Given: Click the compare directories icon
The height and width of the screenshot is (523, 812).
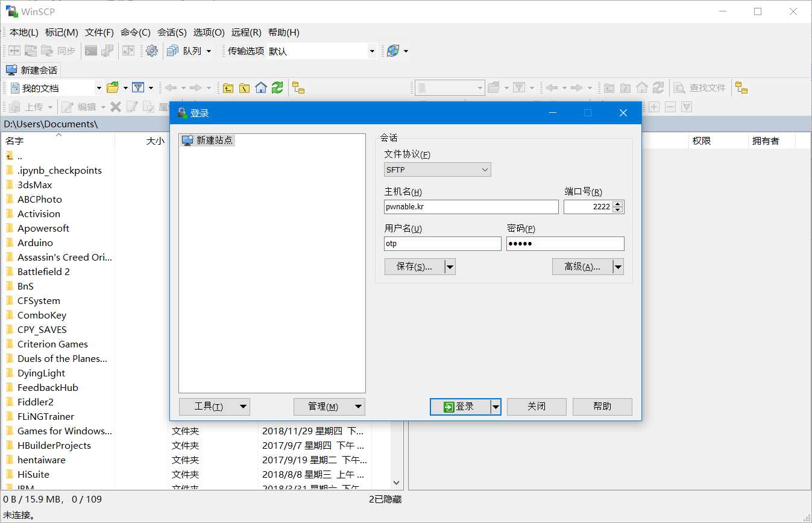Looking at the screenshot, I should [x=14, y=51].
